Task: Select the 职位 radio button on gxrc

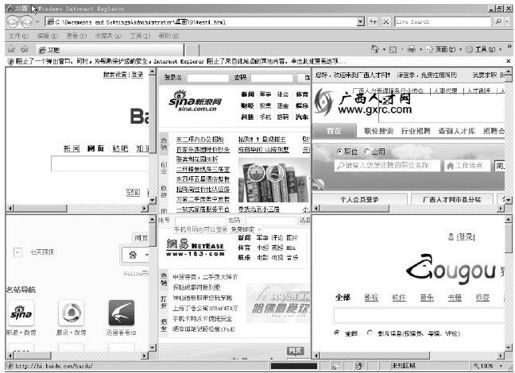Action: click(x=339, y=152)
